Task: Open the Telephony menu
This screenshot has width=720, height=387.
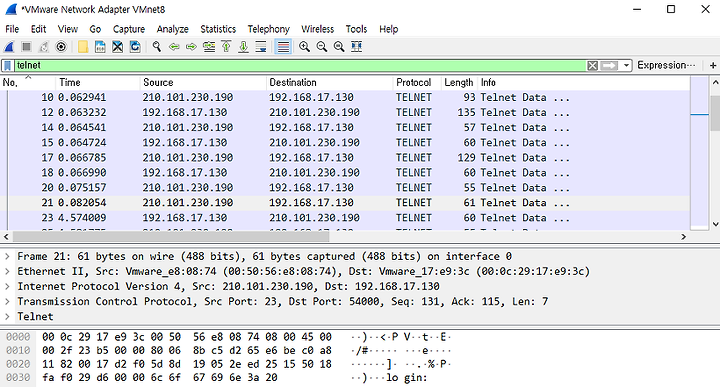Action: pyautogui.click(x=269, y=29)
